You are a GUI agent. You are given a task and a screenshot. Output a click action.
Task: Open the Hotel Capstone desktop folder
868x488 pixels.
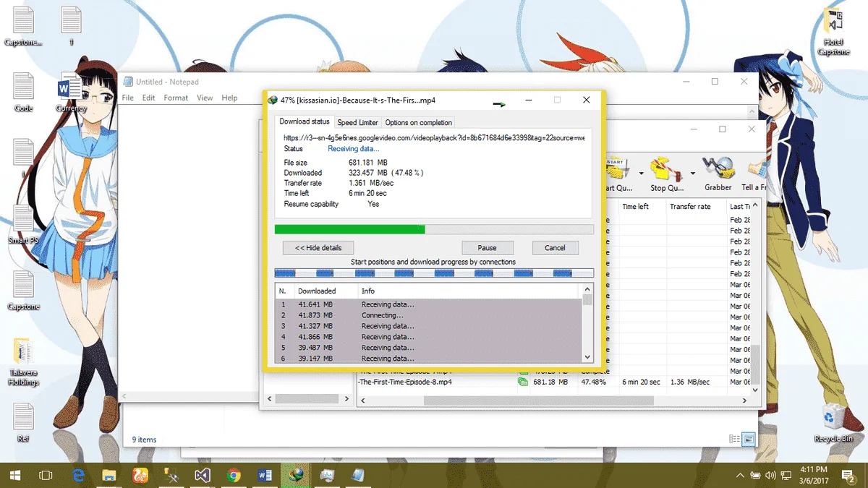833,31
